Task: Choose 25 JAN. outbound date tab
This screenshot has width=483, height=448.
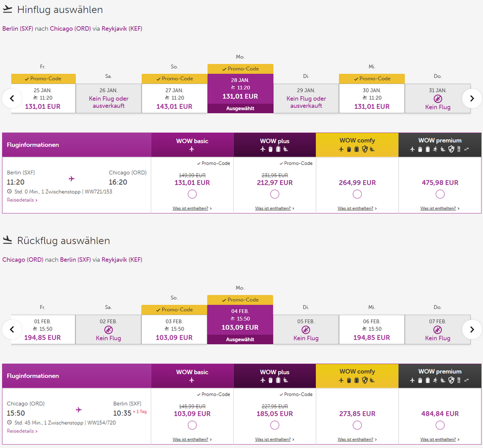Action: pos(43,99)
